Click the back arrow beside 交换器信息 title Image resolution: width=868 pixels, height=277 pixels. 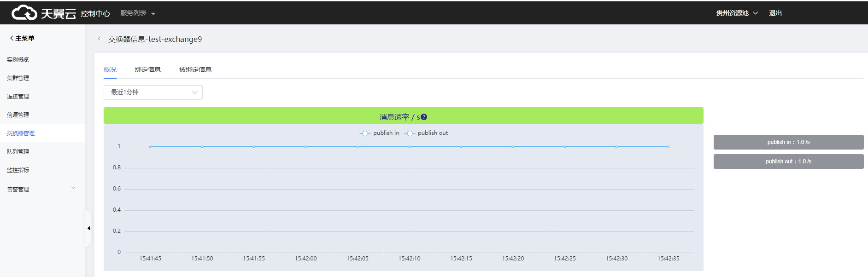[x=99, y=39]
